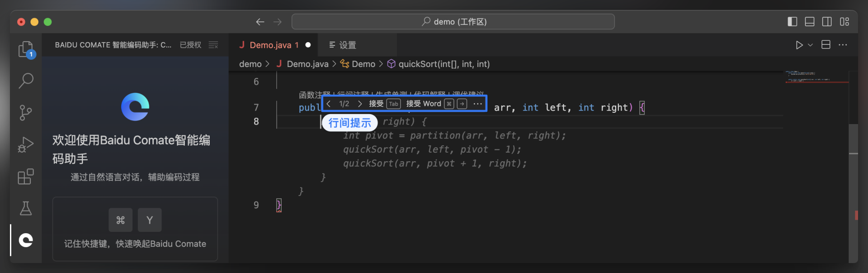
Task: Select the Baidu Comate activity bar icon
Action: click(x=26, y=240)
